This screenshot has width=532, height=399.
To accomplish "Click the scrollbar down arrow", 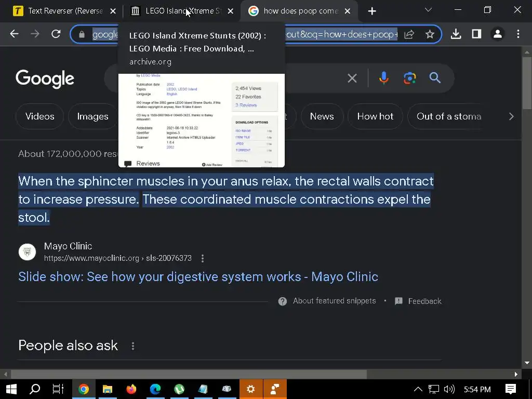I will pyautogui.click(x=527, y=363).
